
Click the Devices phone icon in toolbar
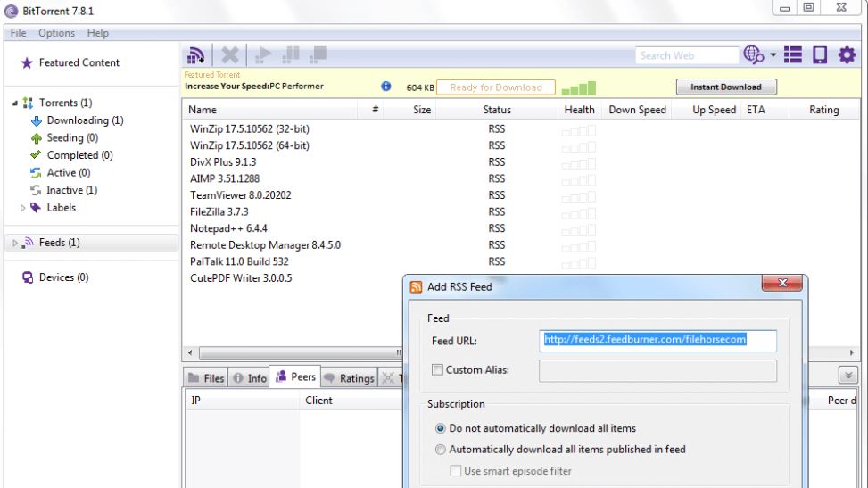point(819,55)
